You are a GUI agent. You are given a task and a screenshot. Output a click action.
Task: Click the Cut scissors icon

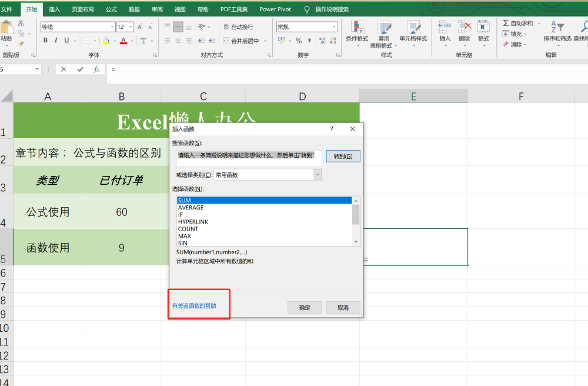tap(21, 24)
